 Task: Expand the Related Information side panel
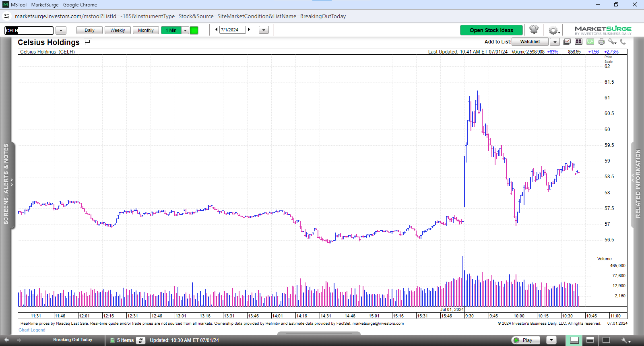pos(638,185)
